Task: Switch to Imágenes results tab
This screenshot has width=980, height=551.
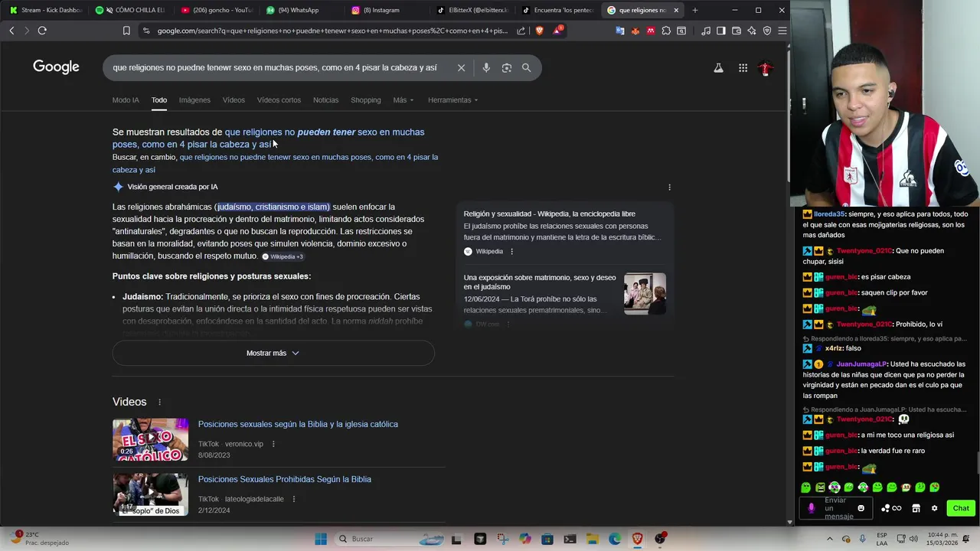Action: (x=194, y=100)
